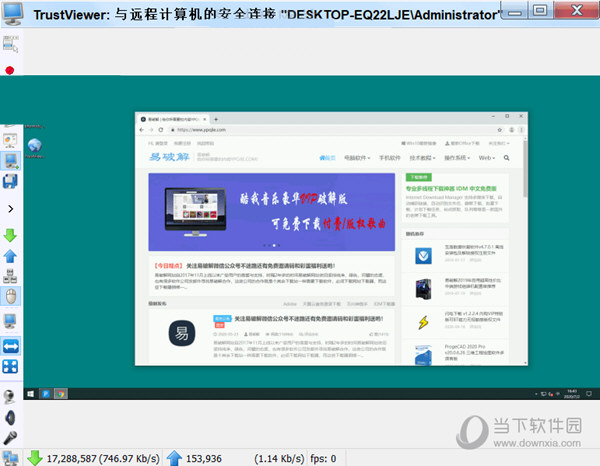Image resolution: width=600 pixels, height=466 pixels.
Task: Click the browser profile avatar icon
Action: (x=511, y=130)
